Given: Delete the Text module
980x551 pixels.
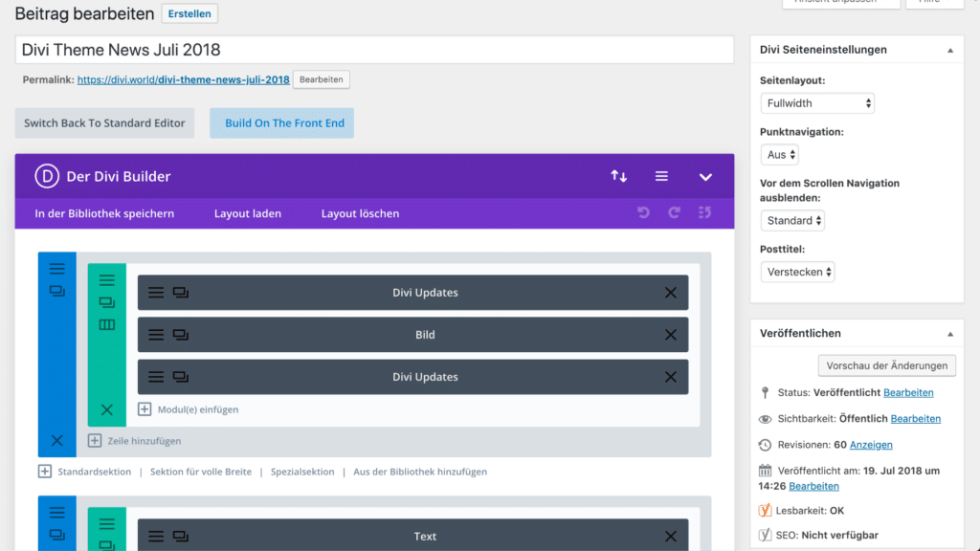Looking at the screenshot, I should 671,536.
